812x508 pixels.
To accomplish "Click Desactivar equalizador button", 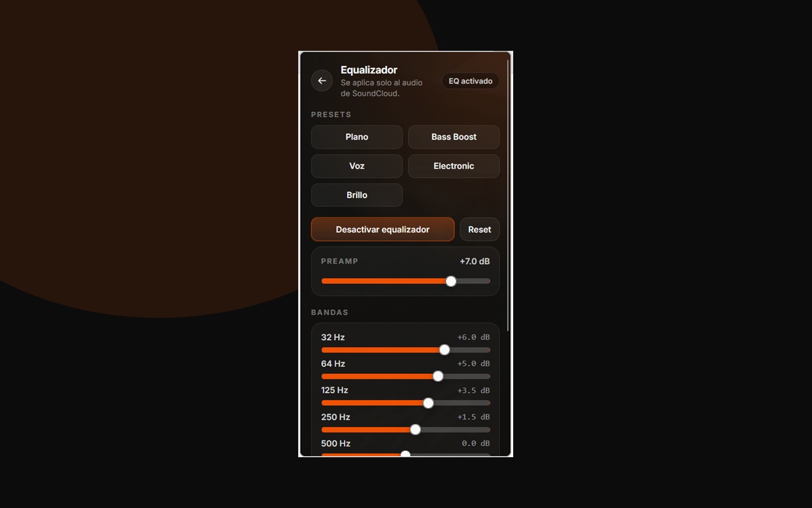I will point(383,230).
